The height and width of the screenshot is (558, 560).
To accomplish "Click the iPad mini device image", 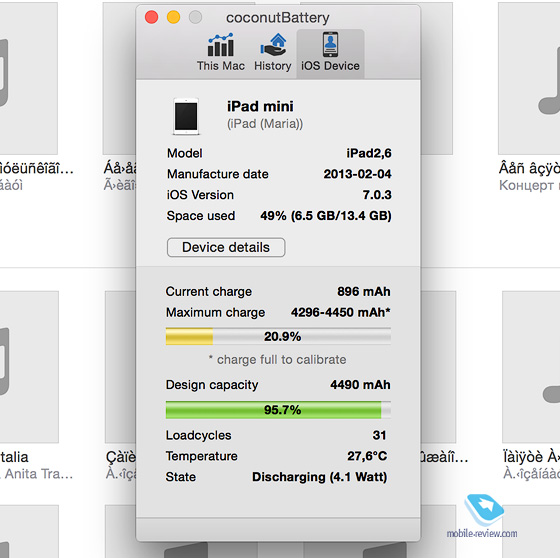I will [186, 116].
